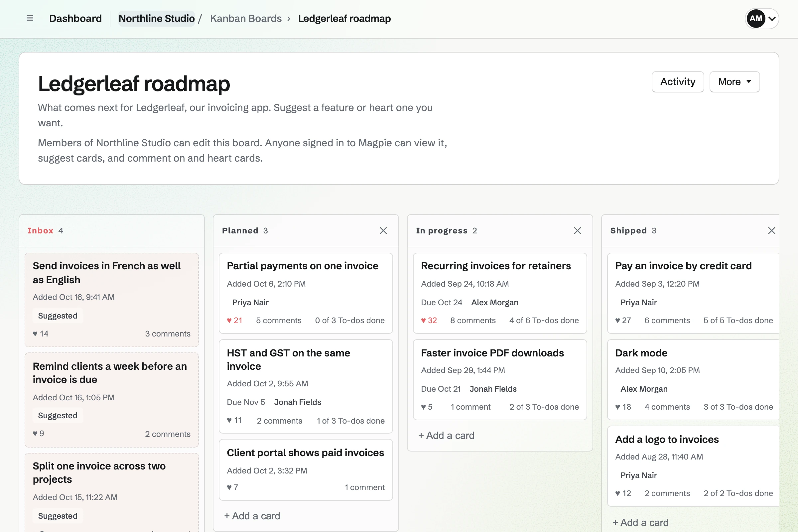The height and width of the screenshot is (532, 798).
Task: Expand the More dropdown
Action: pyautogui.click(x=734, y=82)
